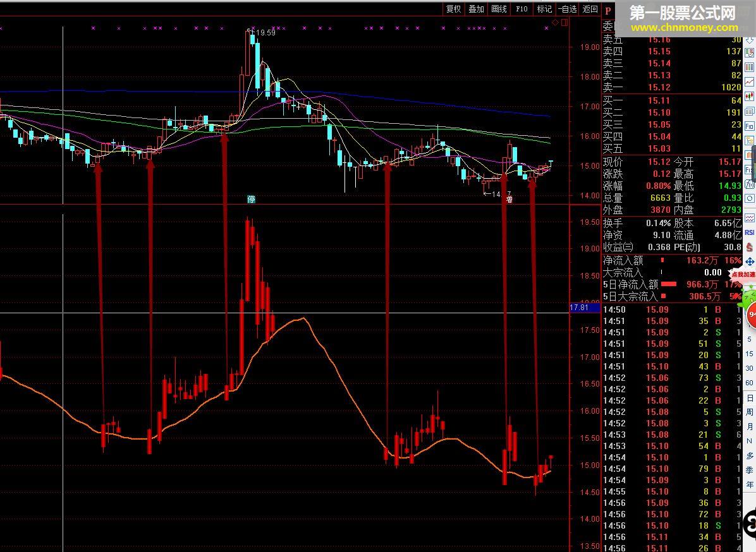Click the 净流入额 value 163.2万

(x=702, y=260)
